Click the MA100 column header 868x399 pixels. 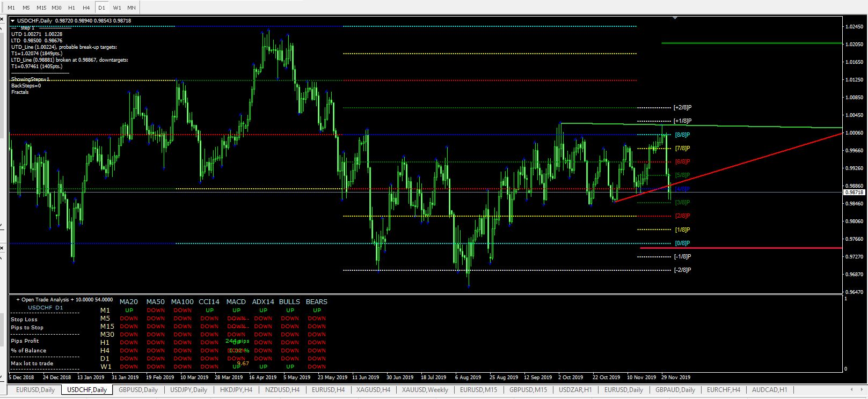[183, 302]
